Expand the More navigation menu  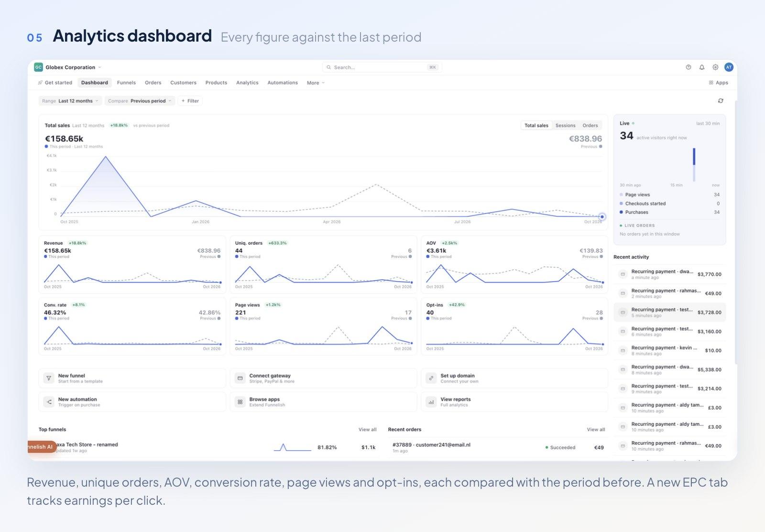pyautogui.click(x=316, y=83)
